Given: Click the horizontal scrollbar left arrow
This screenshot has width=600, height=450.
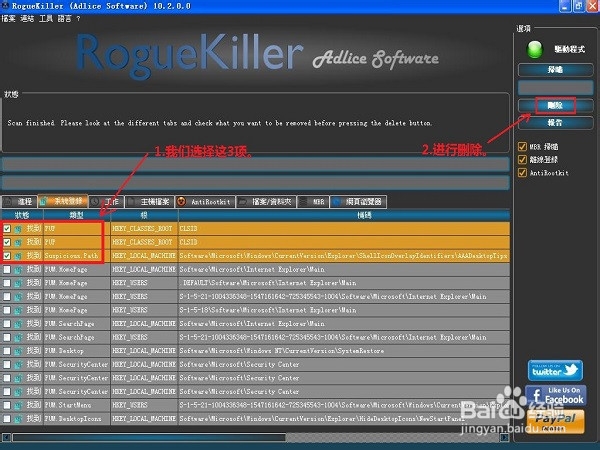Looking at the screenshot, I should point(6,437).
